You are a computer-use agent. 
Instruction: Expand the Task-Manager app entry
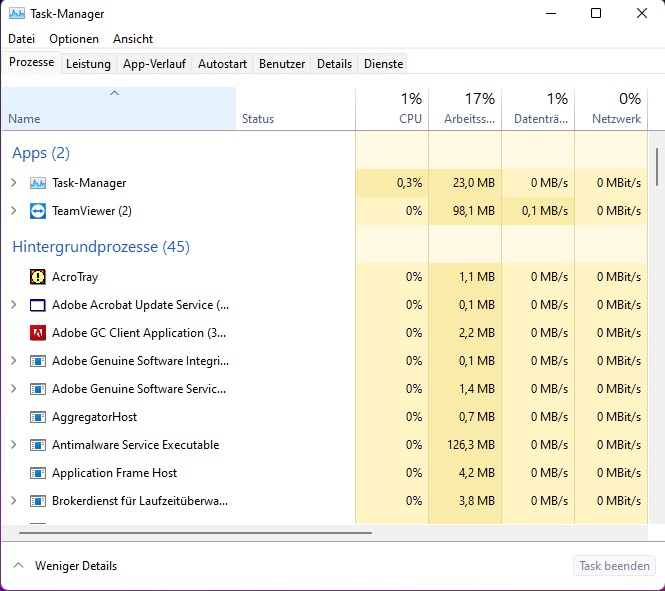[14, 183]
